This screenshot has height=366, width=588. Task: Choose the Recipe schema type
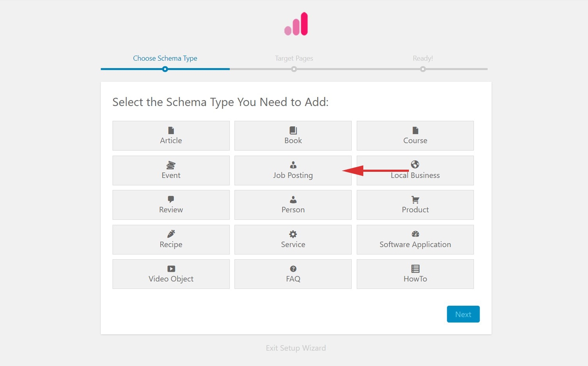click(171, 239)
